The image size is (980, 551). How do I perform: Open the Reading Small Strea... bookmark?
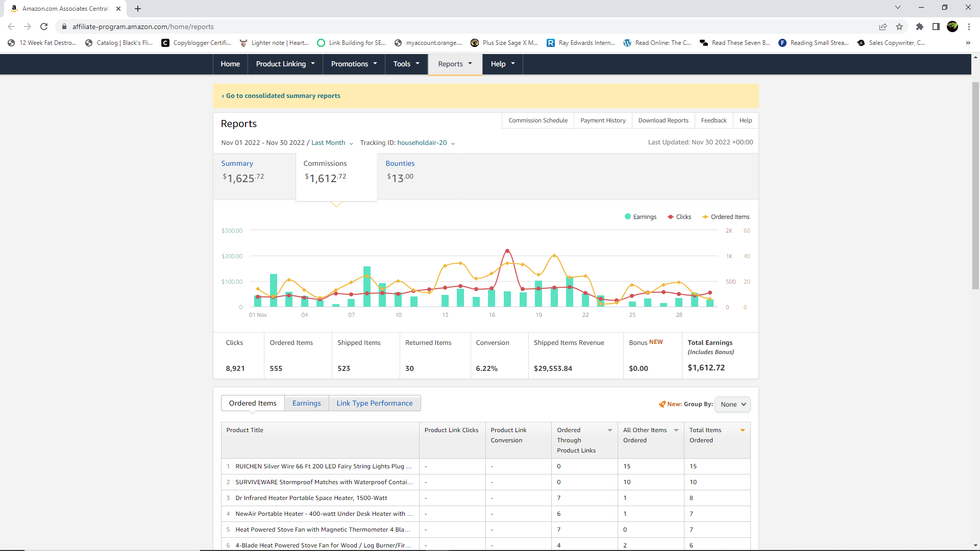[814, 43]
